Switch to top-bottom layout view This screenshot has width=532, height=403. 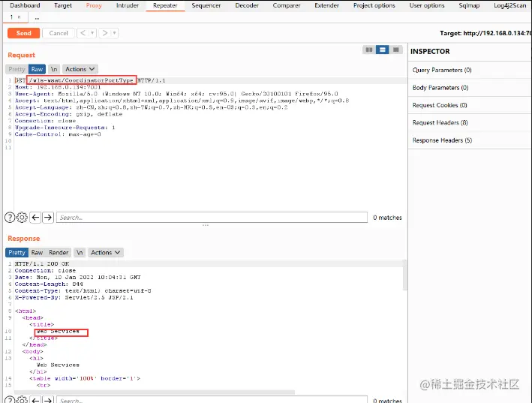[383, 50]
